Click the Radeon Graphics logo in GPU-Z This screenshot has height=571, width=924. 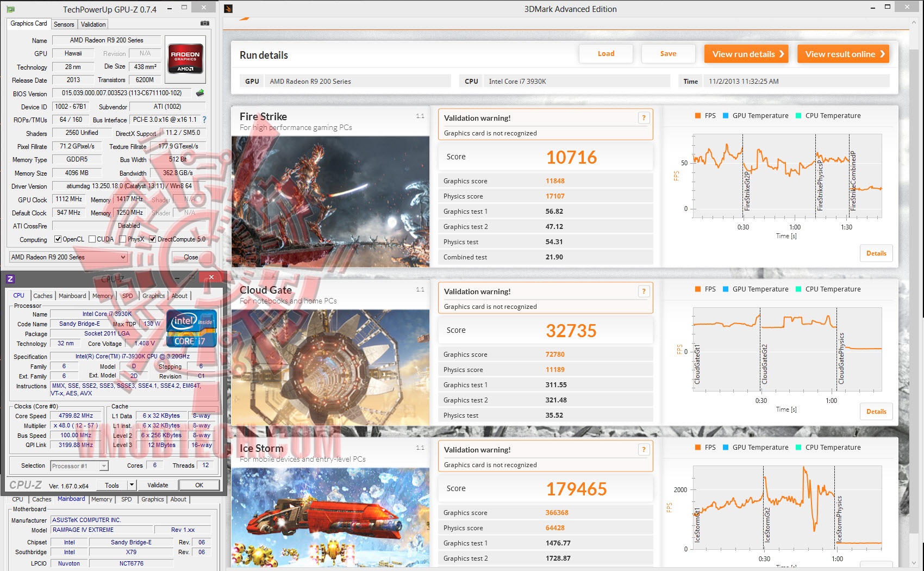[x=185, y=59]
